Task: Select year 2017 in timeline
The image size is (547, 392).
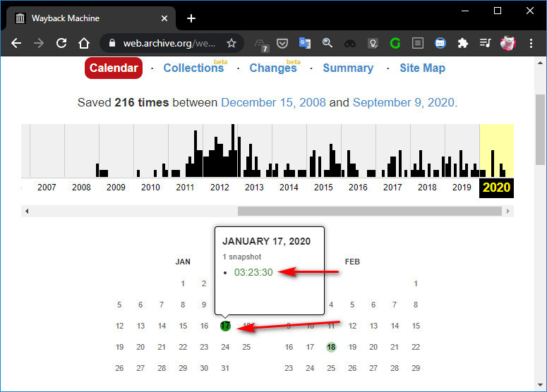Action: point(392,188)
